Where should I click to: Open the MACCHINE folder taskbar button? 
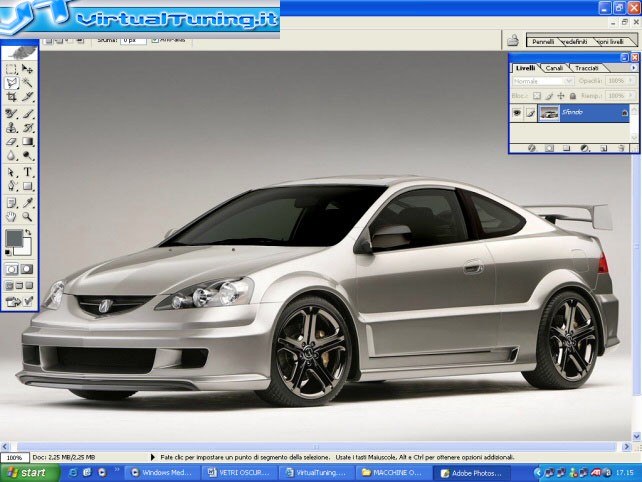393,473
